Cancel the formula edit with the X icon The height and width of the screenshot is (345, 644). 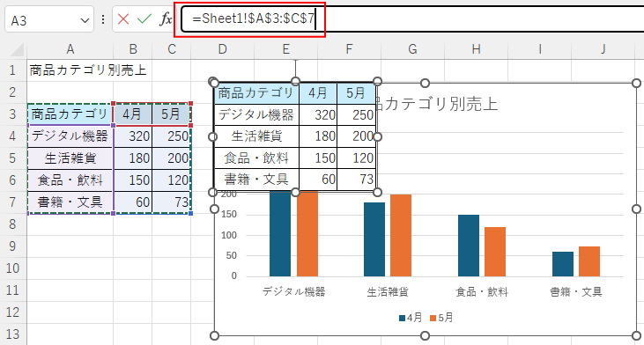tap(123, 18)
